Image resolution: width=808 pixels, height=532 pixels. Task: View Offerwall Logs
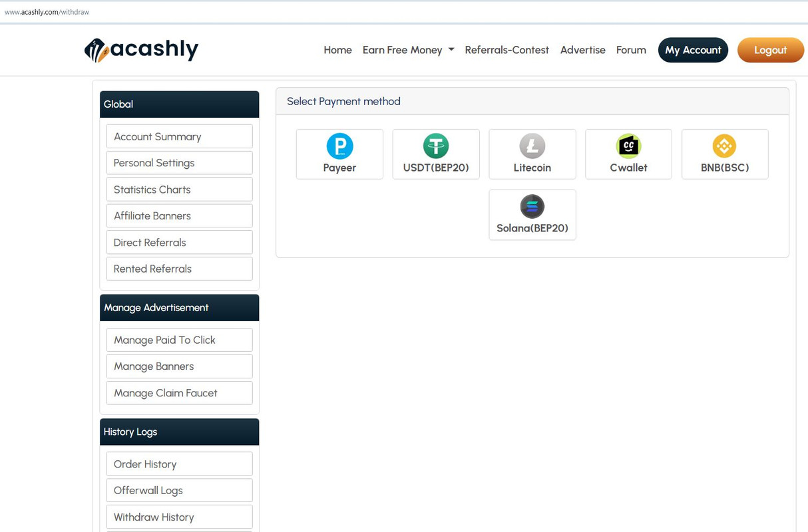(x=180, y=490)
